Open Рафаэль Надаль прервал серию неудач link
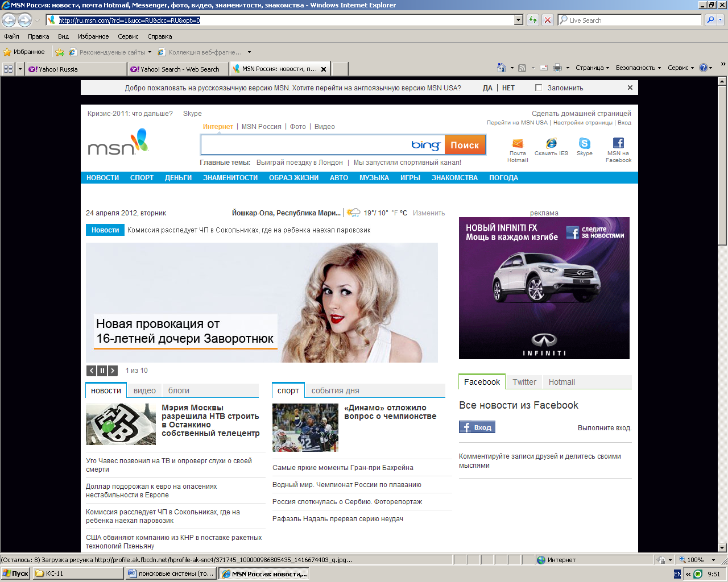Screen dimensions: 728x582 (x=338, y=519)
